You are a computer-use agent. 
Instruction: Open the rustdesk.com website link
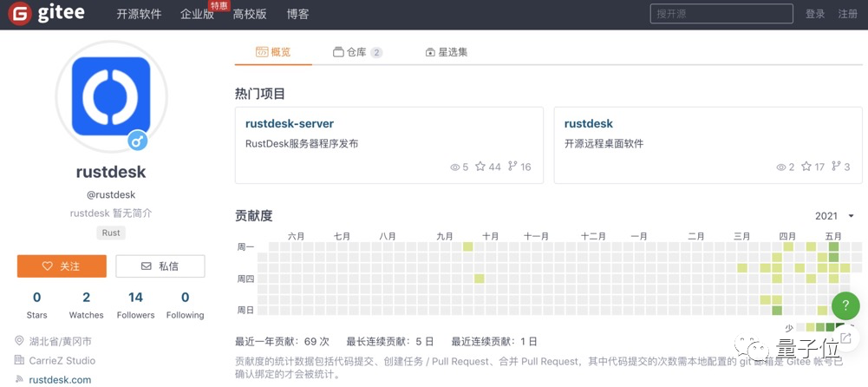60,380
